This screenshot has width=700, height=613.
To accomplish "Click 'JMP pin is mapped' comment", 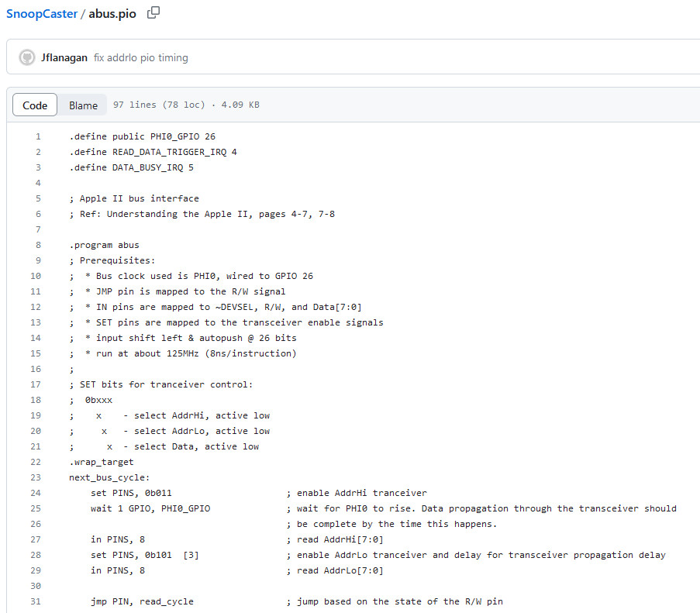I will pos(178,292).
